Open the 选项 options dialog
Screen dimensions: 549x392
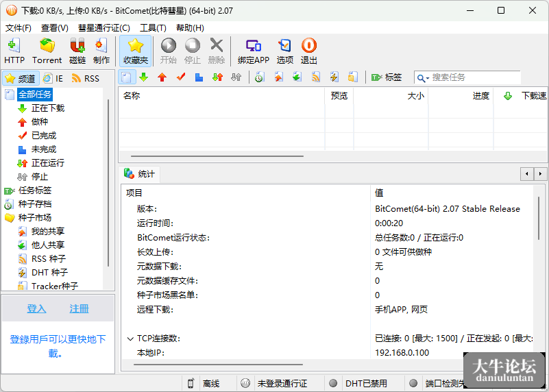pos(284,51)
